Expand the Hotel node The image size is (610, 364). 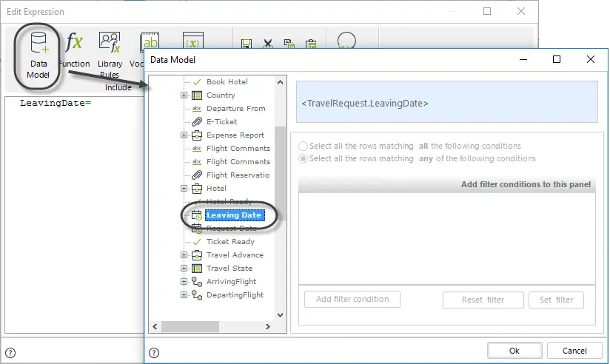[184, 188]
